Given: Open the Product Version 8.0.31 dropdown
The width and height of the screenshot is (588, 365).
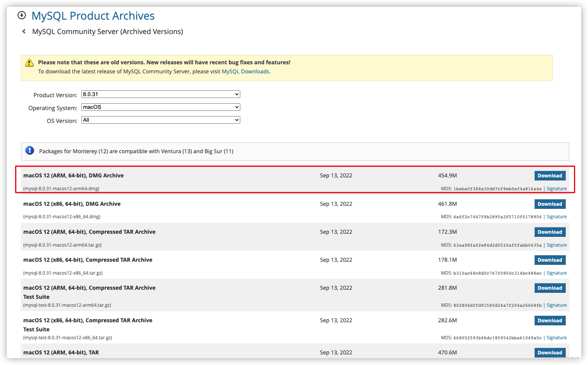Looking at the screenshot, I should (161, 94).
